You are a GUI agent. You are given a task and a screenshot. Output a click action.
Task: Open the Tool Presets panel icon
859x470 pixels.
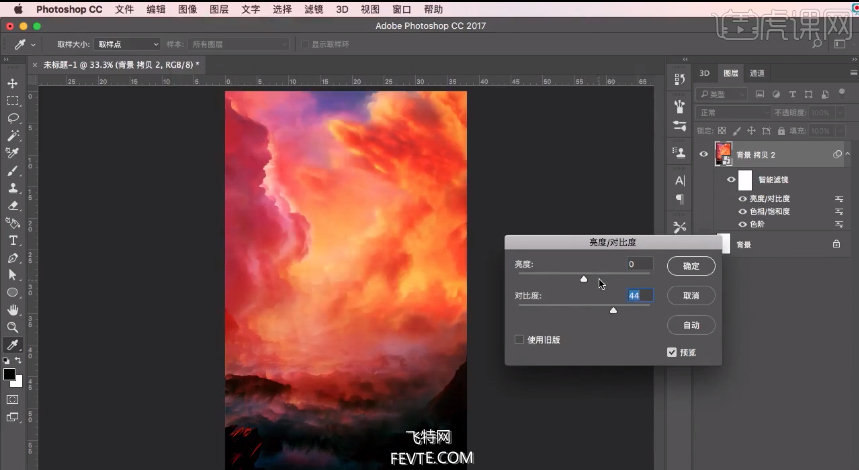[680, 227]
